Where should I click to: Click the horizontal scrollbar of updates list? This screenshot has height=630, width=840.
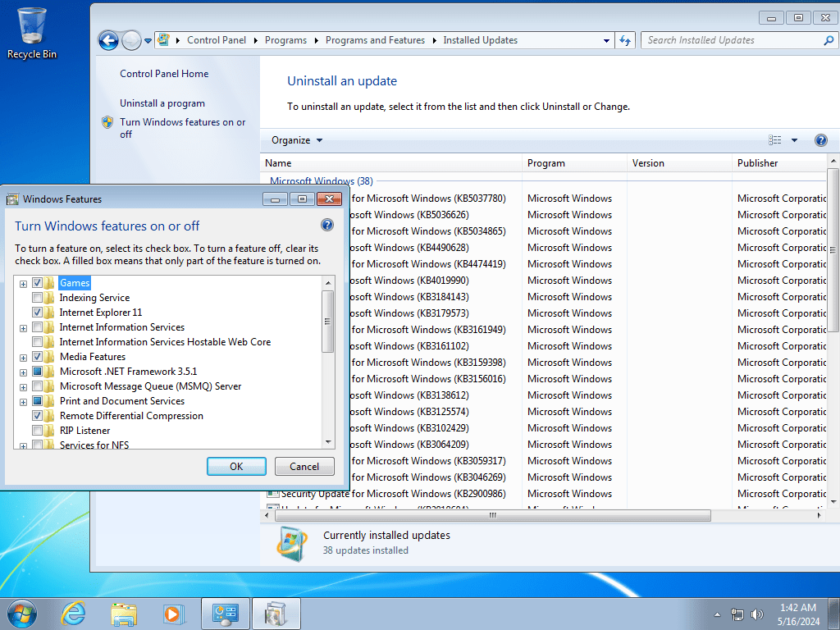pos(493,515)
